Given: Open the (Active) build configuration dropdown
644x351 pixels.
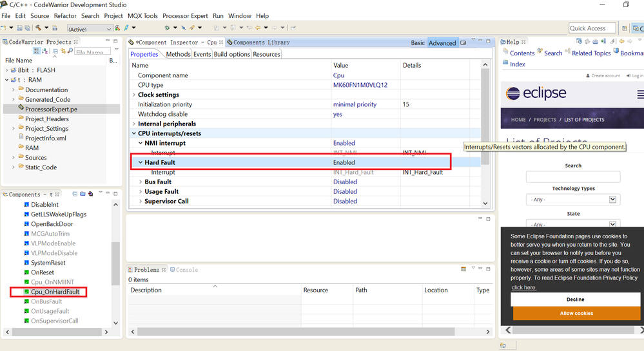Looking at the screenshot, I should coord(90,28).
